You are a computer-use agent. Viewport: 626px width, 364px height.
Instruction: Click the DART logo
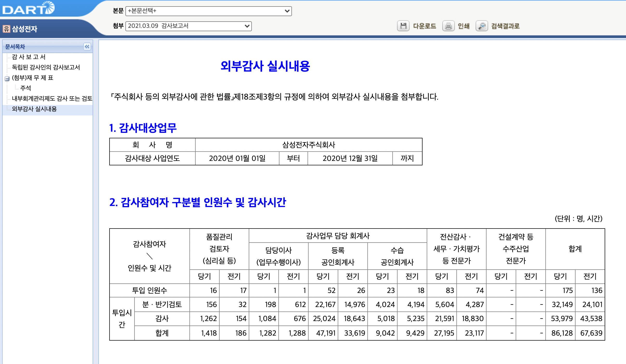(28, 8)
